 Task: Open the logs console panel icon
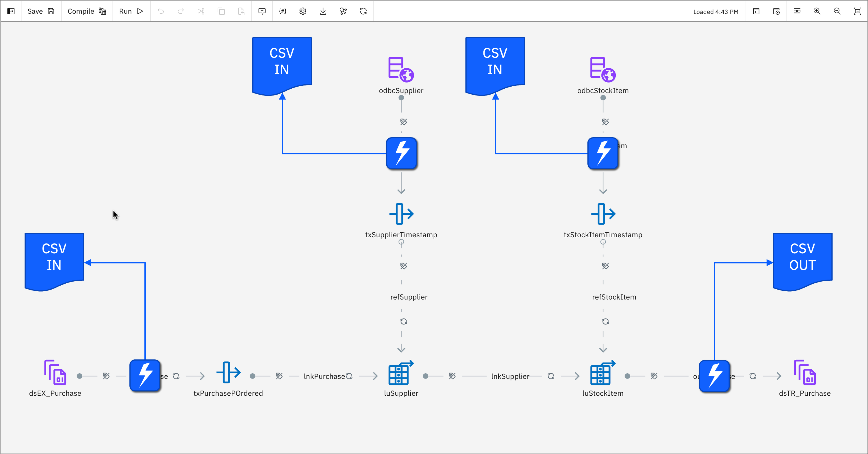click(x=756, y=11)
